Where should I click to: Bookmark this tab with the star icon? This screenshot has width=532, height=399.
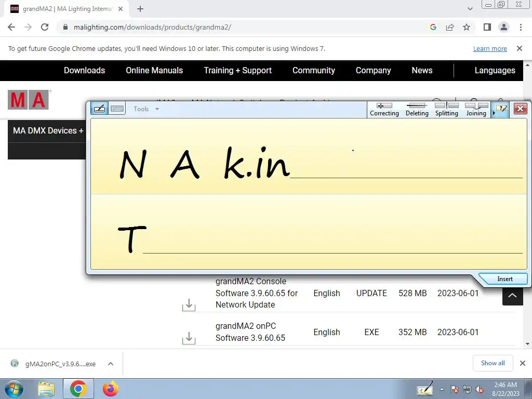pyautogui.click(x=467, y=27)
